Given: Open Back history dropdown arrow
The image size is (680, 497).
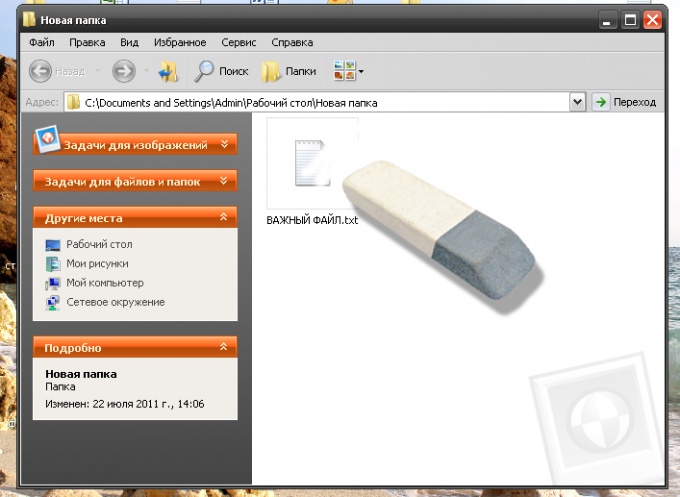Looking at the screenshot, I should pos(97,71).
